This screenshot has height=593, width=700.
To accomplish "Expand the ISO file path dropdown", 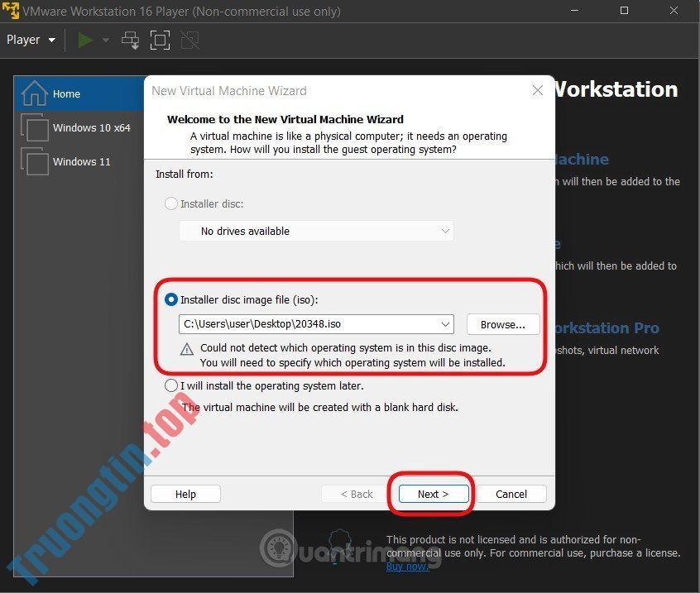I will click(447, 323).
